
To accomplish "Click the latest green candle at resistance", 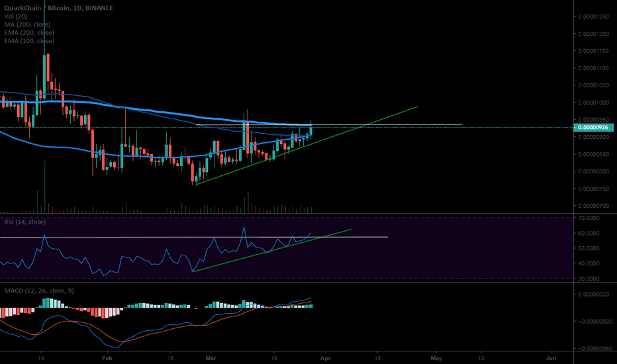I will click(311, 131).
